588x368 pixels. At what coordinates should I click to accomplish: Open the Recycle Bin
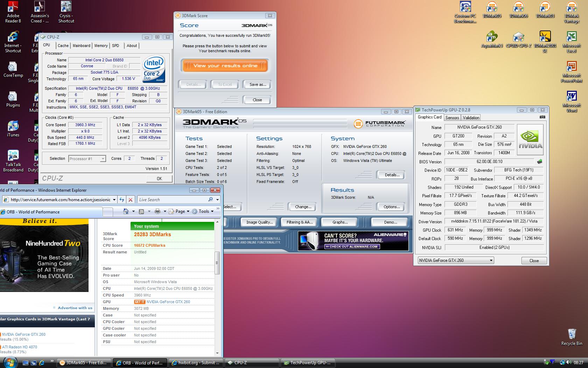(572, 337)
